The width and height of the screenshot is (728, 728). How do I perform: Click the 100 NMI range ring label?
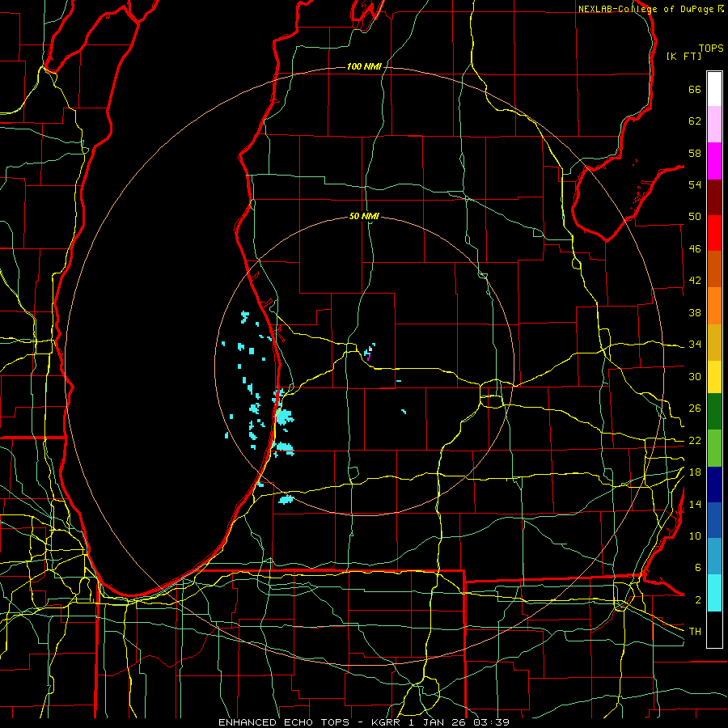point(364,67)
